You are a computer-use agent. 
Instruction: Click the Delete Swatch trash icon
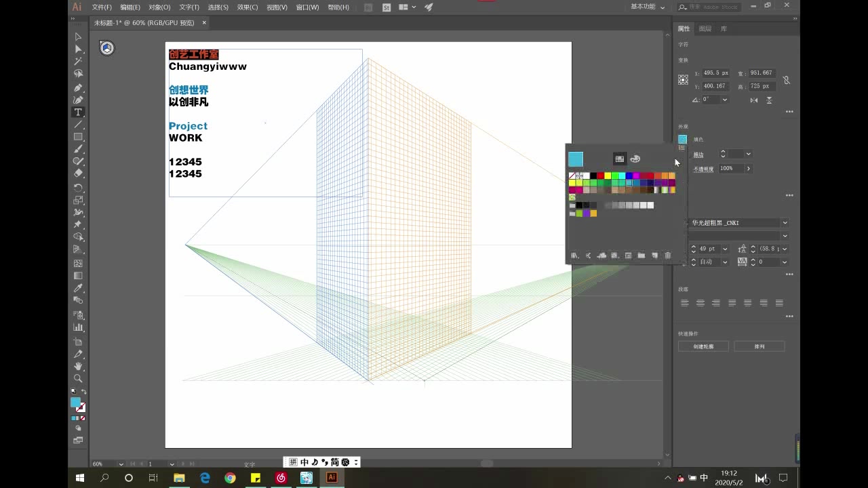(x=667, y=255)
